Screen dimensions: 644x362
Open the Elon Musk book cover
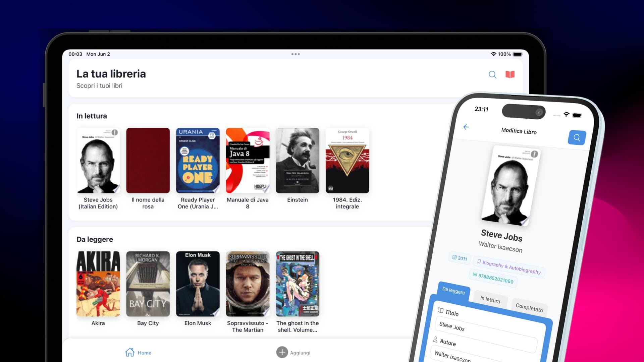[x=198, y=284]
